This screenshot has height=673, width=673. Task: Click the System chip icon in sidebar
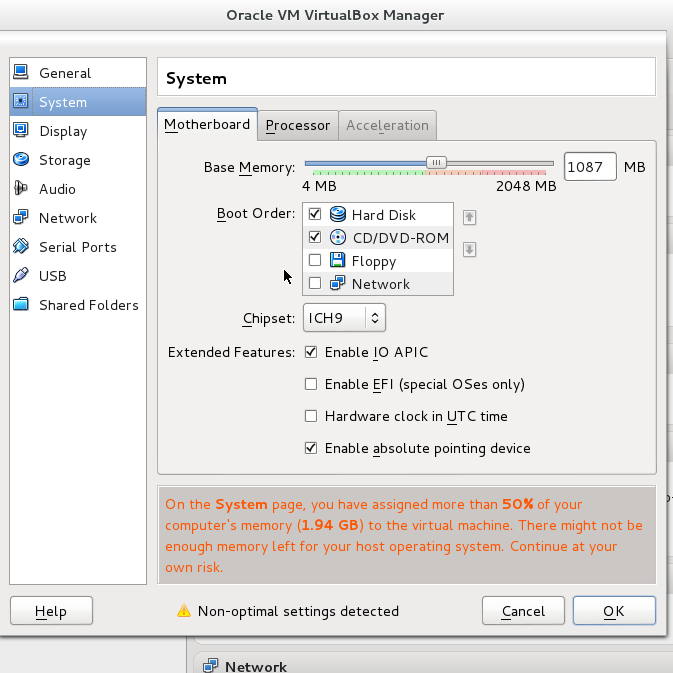pyautogui.click(x=21, y=101)
